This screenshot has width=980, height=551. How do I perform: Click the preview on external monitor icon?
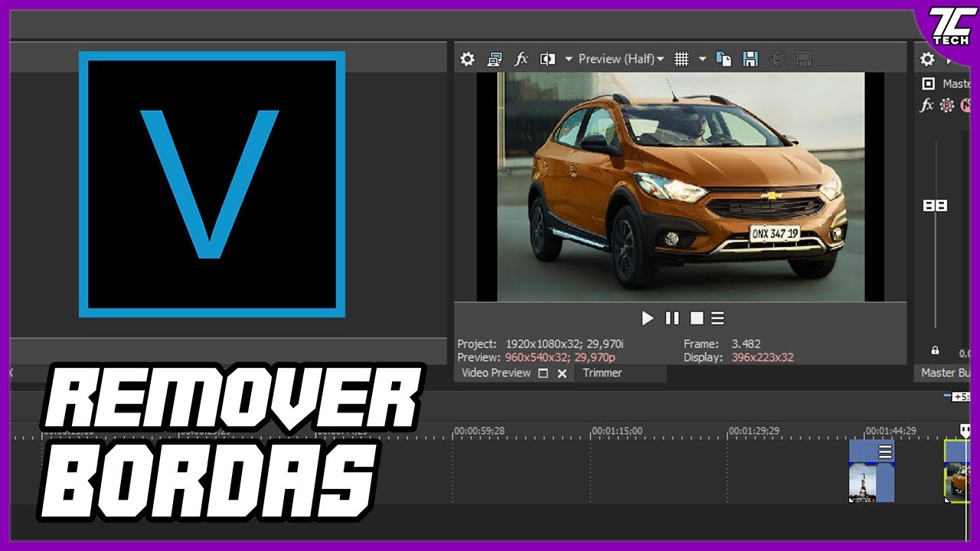[x=495, y=59]
